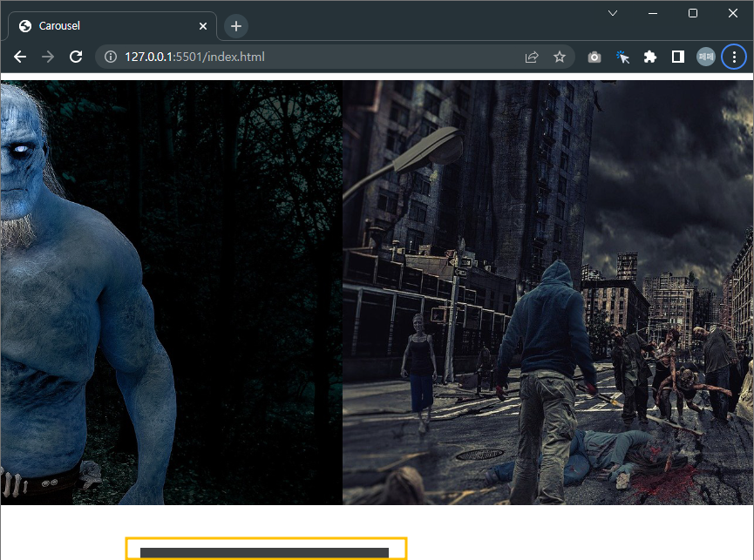Image resolution: width=754 pixels, height=560 pixels.
Task: Open the cursor click extension icon
Action: point(622,57)
